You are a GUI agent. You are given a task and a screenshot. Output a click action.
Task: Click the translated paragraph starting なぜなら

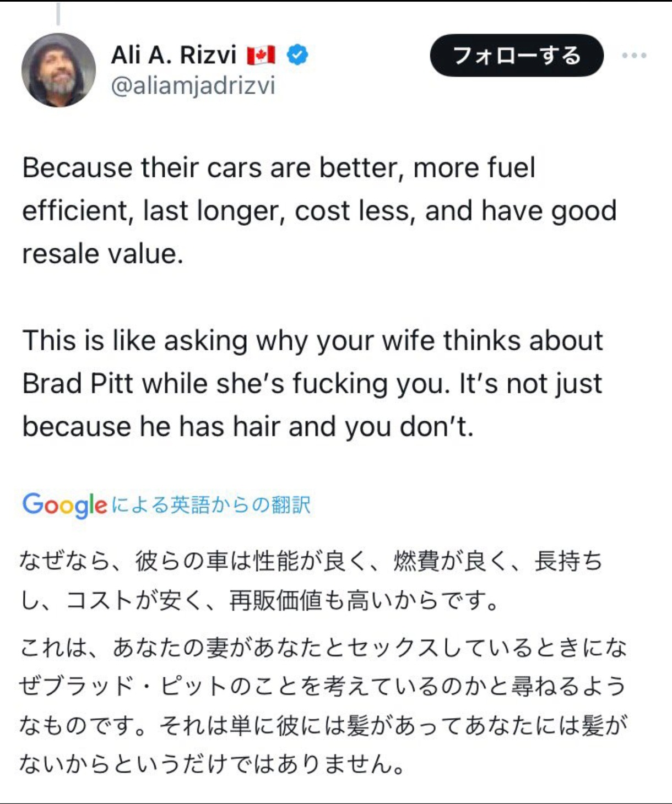(x=311, y=580)
